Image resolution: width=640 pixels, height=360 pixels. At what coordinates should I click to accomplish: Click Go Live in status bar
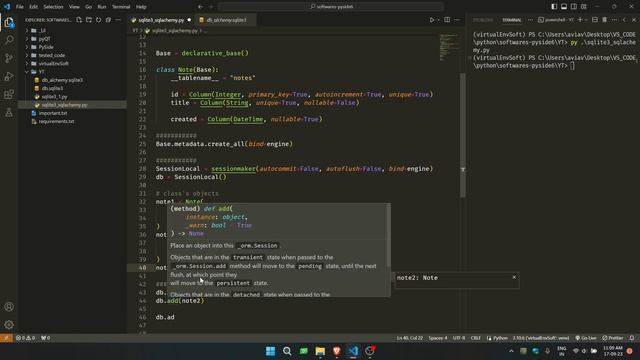586,338
